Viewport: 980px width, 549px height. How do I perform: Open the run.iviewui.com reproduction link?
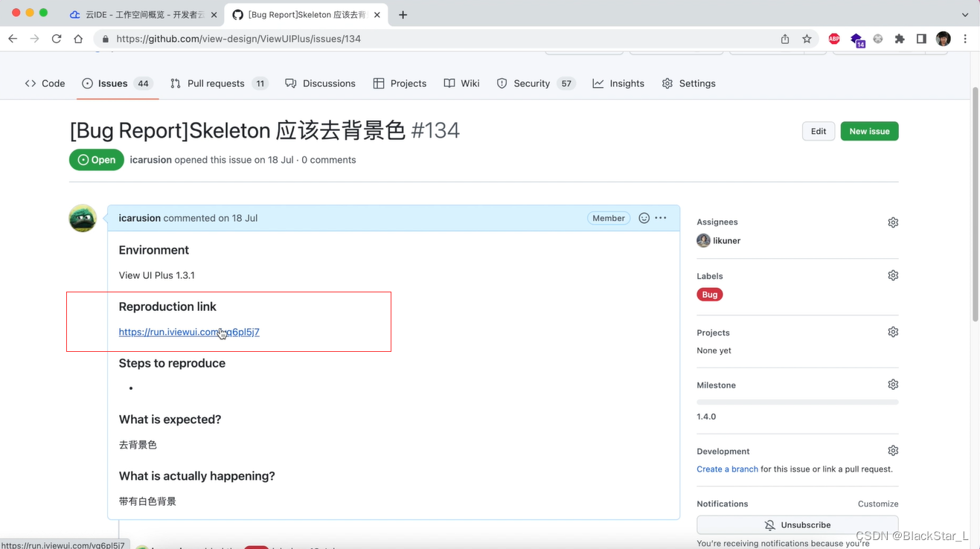[x=189, y=332]
